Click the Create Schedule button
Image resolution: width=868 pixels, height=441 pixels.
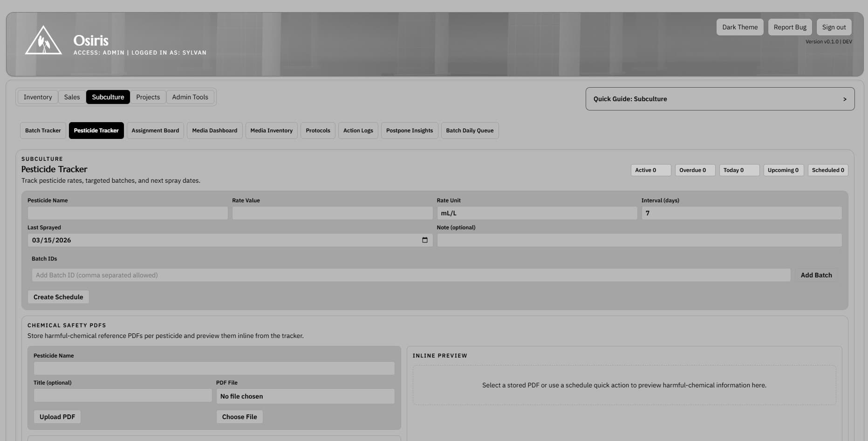58,297
